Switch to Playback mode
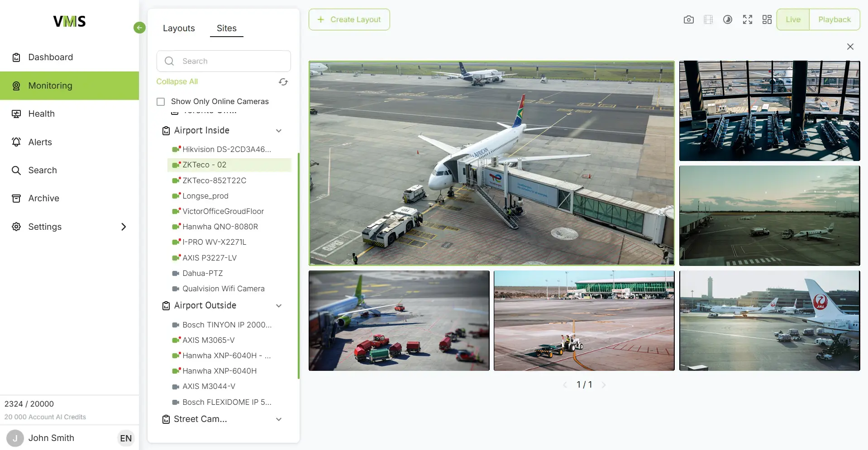Image resolution: width=868 pixels, height=450 pixels. (835, 19)
